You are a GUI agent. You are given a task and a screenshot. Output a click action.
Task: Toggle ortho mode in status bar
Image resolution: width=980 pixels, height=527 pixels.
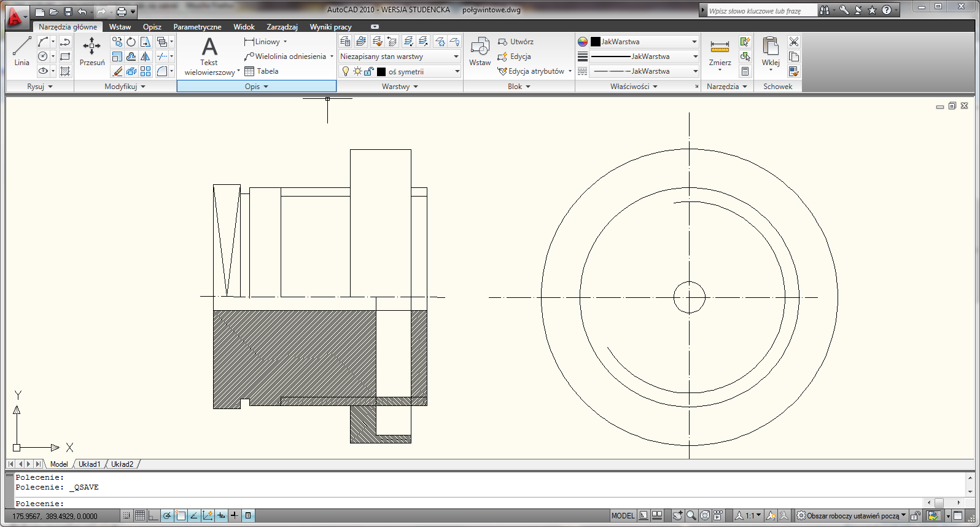[x=153, y=516]
